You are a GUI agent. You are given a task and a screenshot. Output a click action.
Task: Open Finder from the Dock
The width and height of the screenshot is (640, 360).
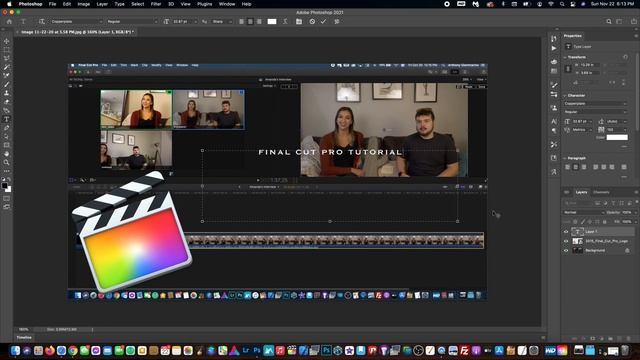pos(15,350)
